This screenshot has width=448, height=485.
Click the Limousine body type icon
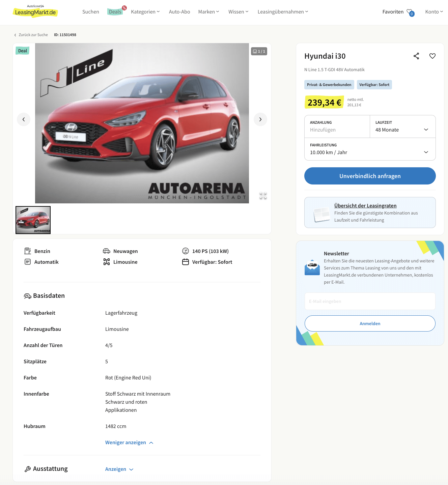click(107, 262)
